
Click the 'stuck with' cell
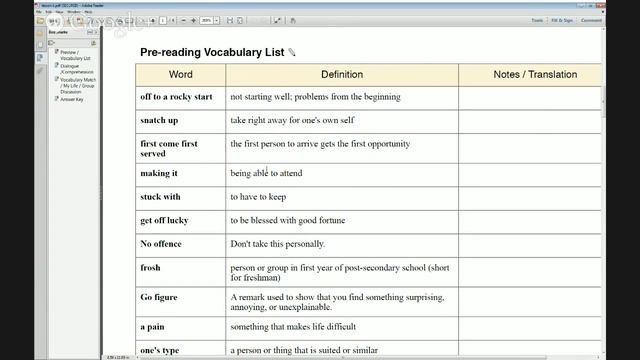(180, 198)
